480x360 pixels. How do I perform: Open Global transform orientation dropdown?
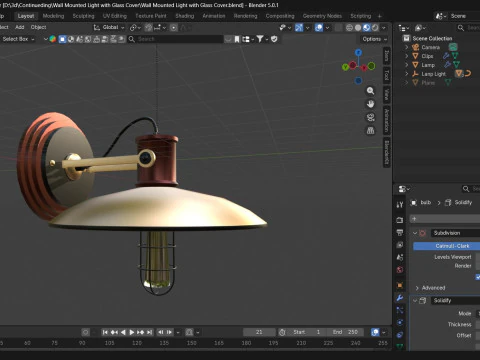click(109, 27)
